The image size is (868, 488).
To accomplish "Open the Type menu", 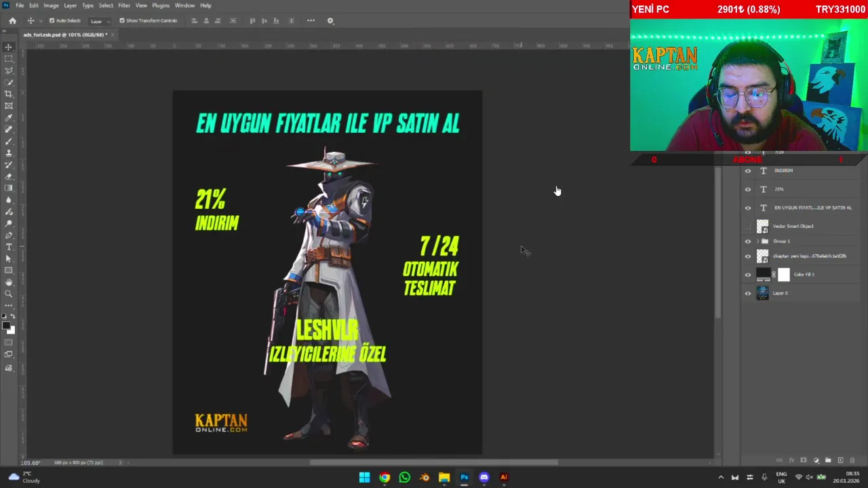I will (x=87, y=5).
